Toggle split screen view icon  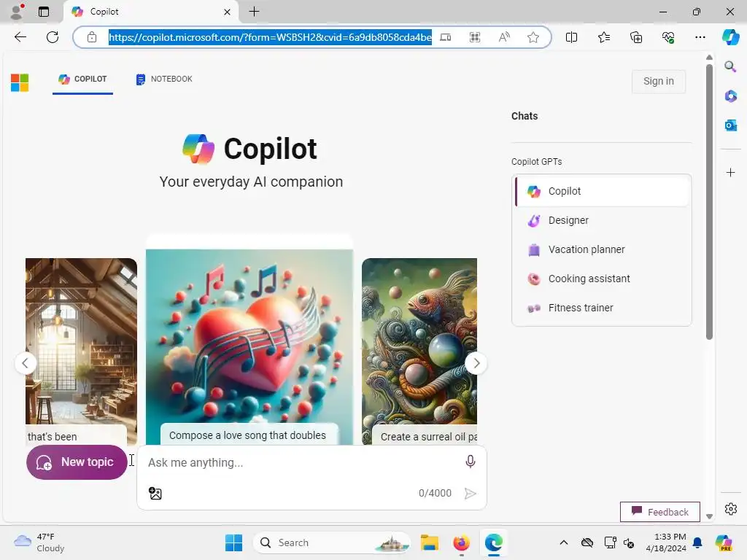pyautogui.click(x=571, y=37)
